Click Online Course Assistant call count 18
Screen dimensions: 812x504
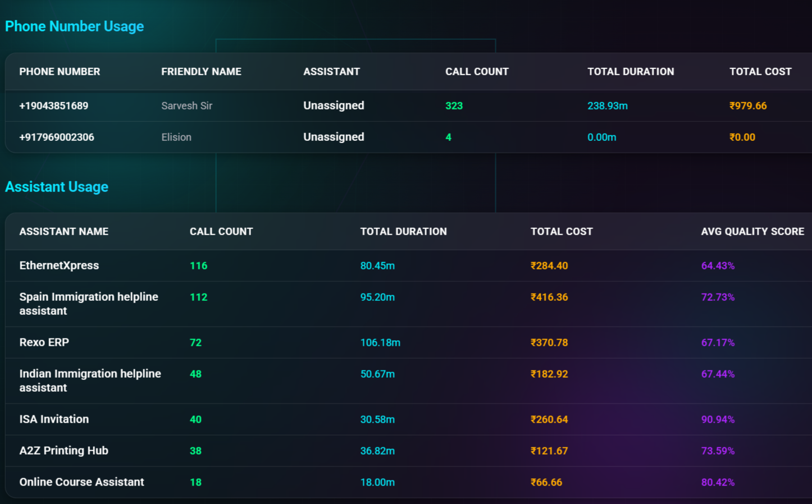pos(195,482)
